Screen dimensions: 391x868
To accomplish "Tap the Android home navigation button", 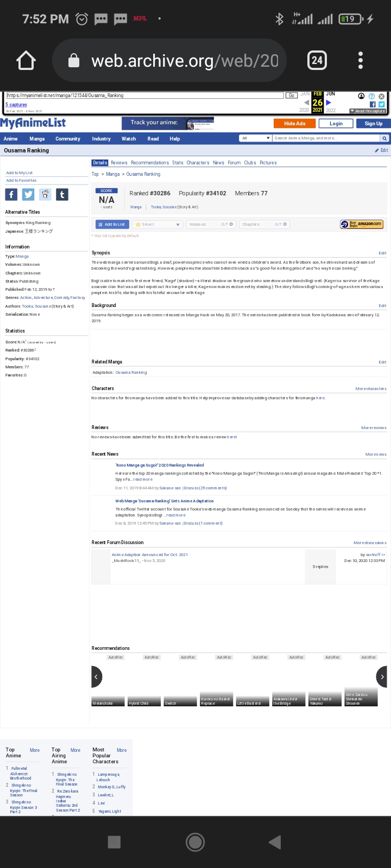I will click(x=195, y=842).
